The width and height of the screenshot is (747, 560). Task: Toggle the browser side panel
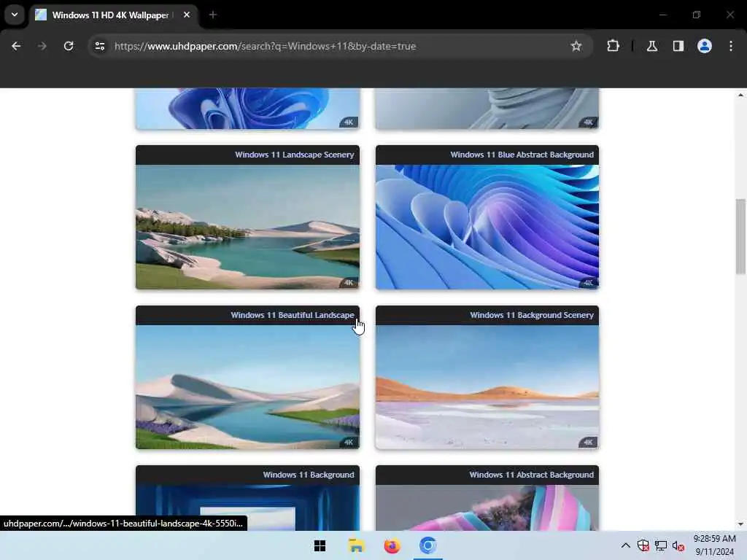click(x=678, y=46)
